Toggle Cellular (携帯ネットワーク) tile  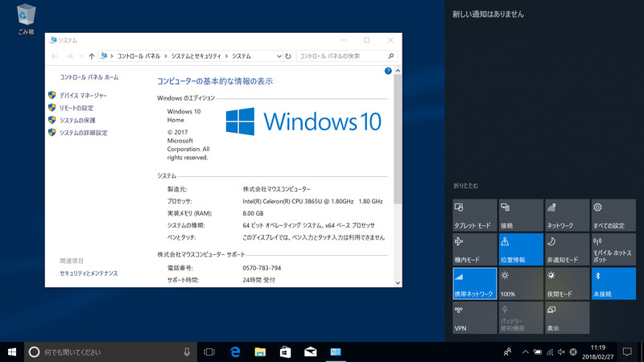click(474, 284)
